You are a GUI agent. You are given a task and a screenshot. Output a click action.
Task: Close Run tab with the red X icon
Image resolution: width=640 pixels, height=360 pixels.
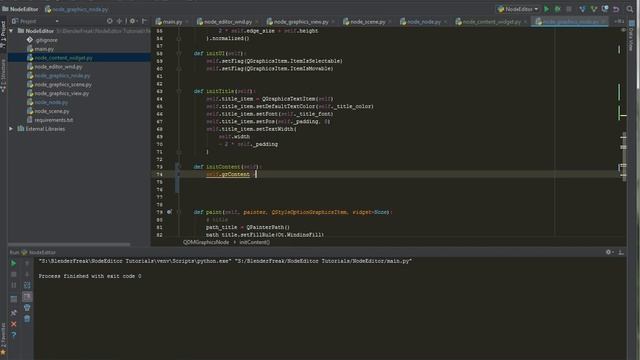[x=13, y=324]
